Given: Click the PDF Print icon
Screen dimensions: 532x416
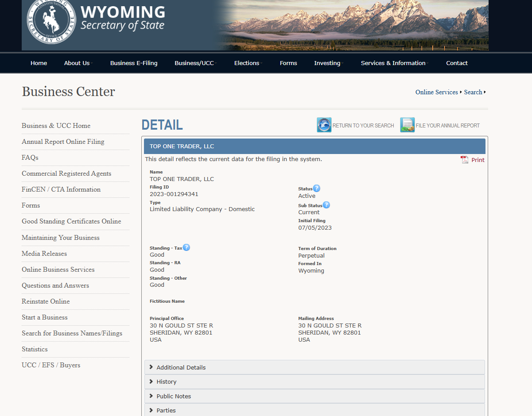Looking at the screenshot, I should pos(464,160).
